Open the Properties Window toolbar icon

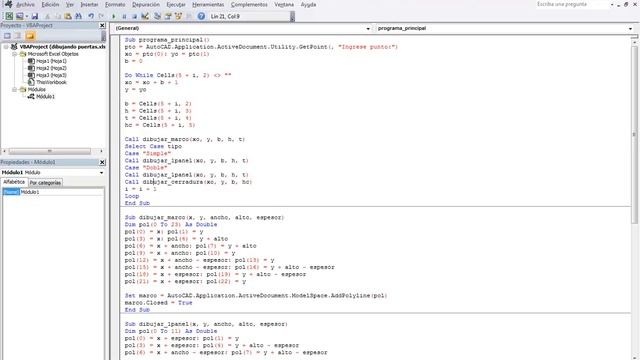(168, 16)
